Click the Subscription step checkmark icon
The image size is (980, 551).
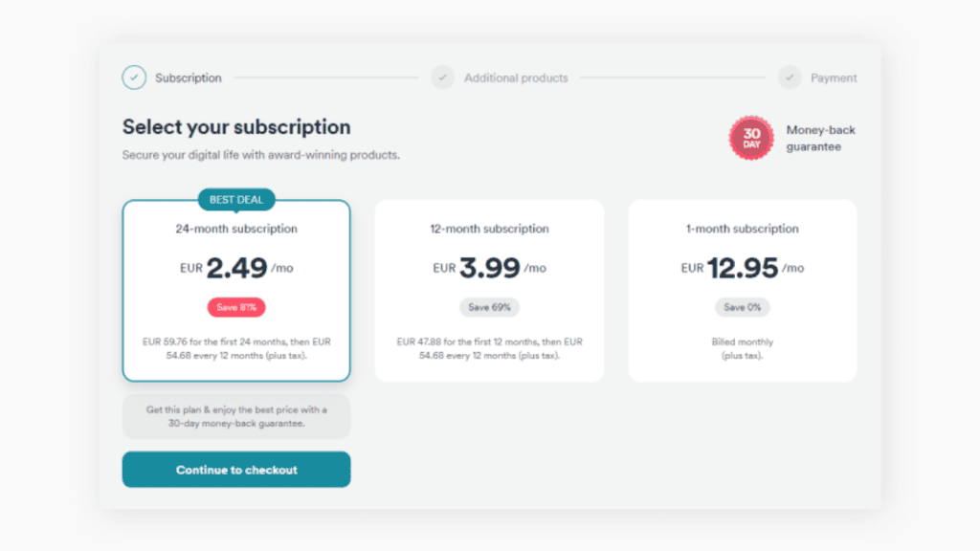tap(134, 77)
